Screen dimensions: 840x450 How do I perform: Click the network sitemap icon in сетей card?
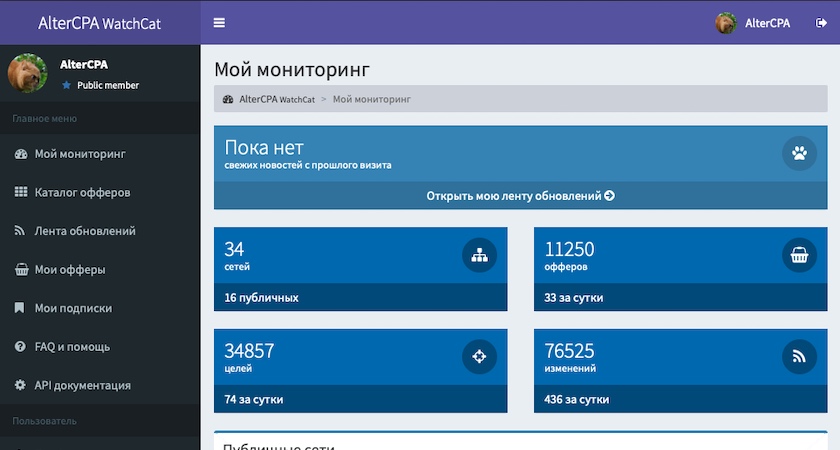(479, 256)
